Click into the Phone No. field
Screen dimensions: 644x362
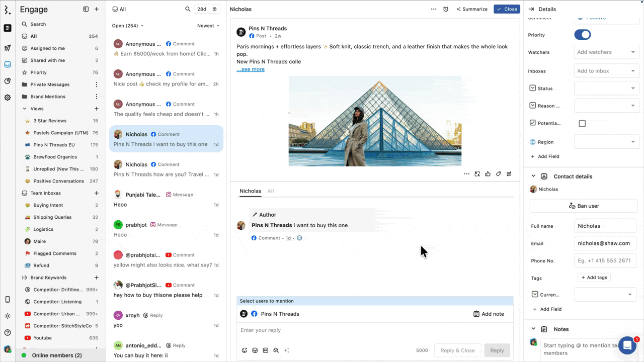point(605,261)
